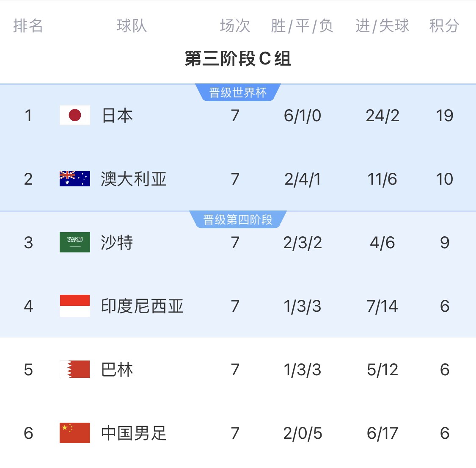Screen dimensions: 476x468
Task: Open the 巴林 team page
Action: coord(117,370)
